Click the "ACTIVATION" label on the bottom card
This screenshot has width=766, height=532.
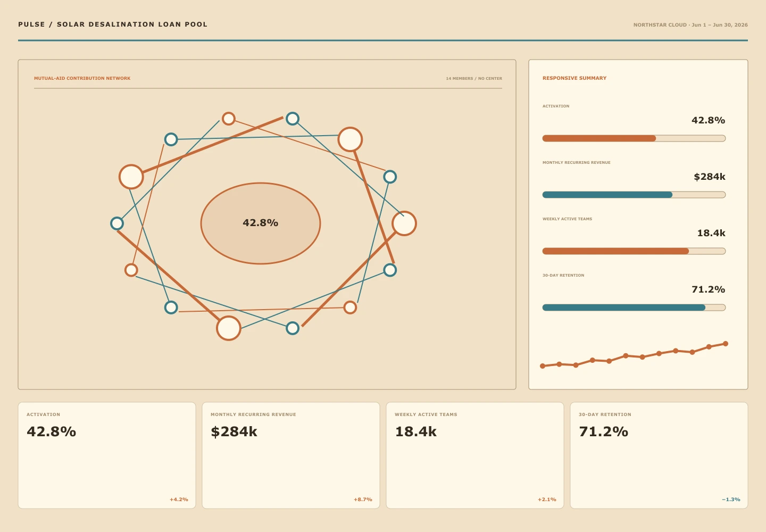pyautogui.click(x=44, y=414)
